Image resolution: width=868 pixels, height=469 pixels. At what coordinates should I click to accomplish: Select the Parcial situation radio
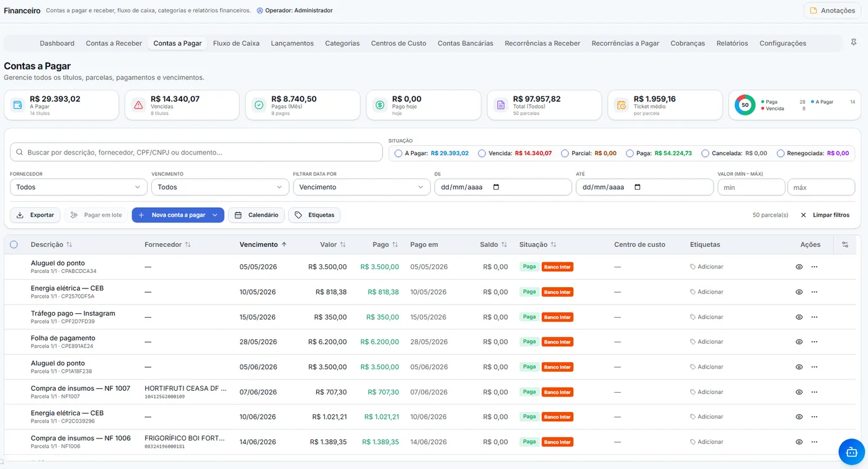coord(565,153)
